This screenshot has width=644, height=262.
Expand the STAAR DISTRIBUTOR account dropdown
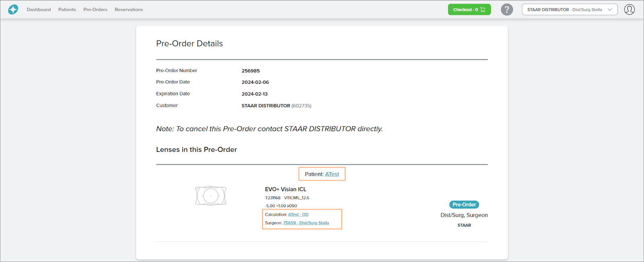point(569,10)
